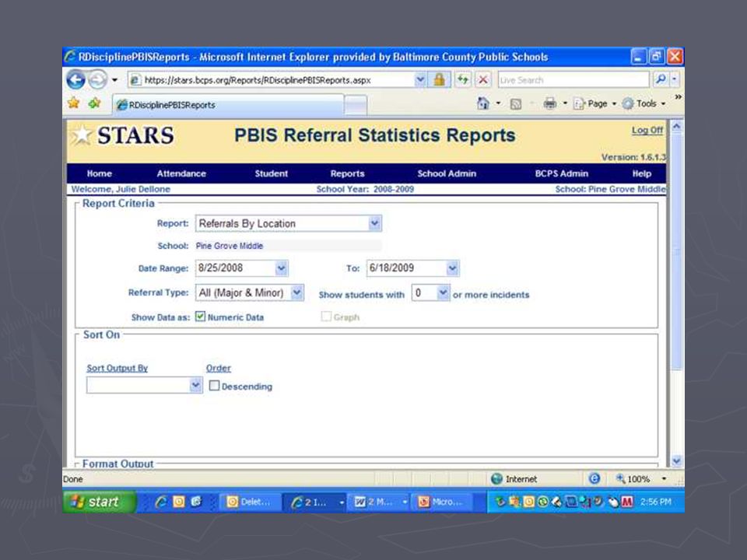
Task: Launch Internet Explorer from quick launch
Action: point(161,502)
